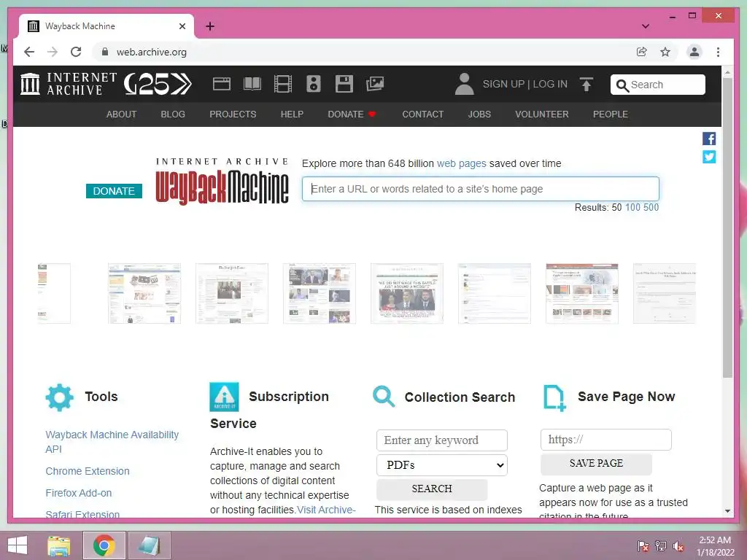Screen dimensions: 747x560
Task: Click the page vertical scrollbar thumb
Action: 727,227
